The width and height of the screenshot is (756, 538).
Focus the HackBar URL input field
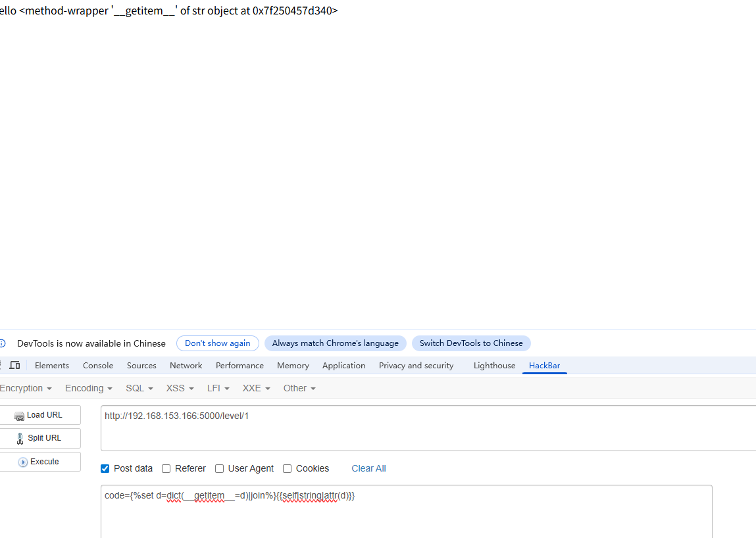click(428, 428)
